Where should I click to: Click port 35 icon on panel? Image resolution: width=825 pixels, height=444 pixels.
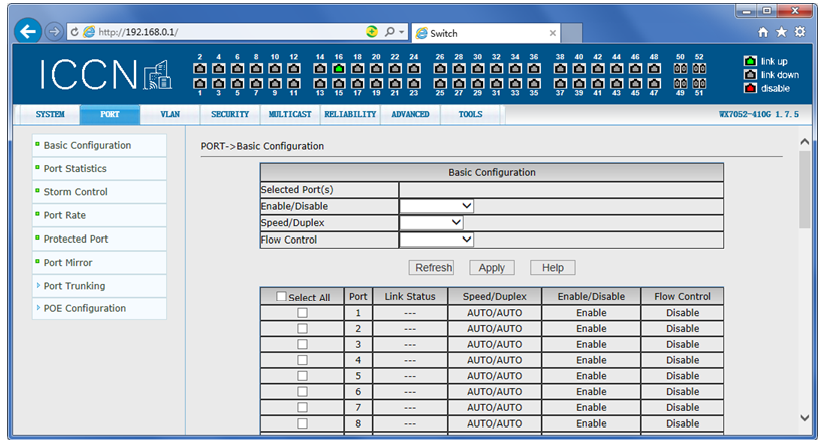tap(534, 83)
